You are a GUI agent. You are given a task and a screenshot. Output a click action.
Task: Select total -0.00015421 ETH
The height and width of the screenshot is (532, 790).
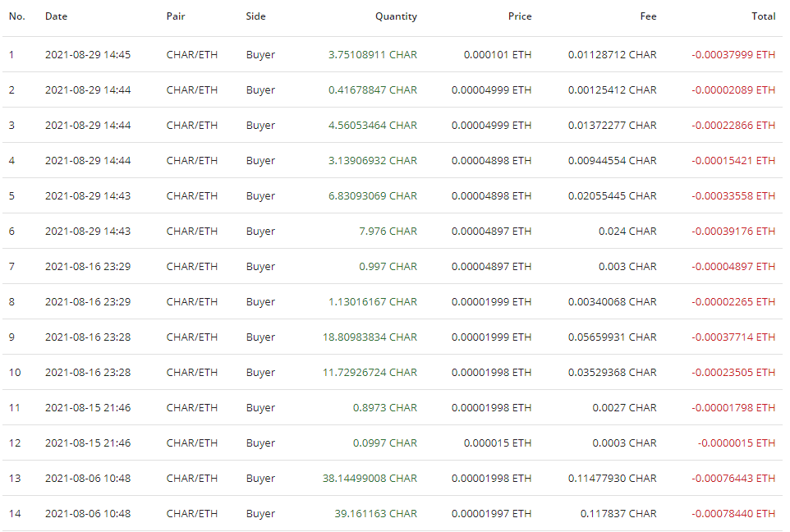[x=733, y=160]
